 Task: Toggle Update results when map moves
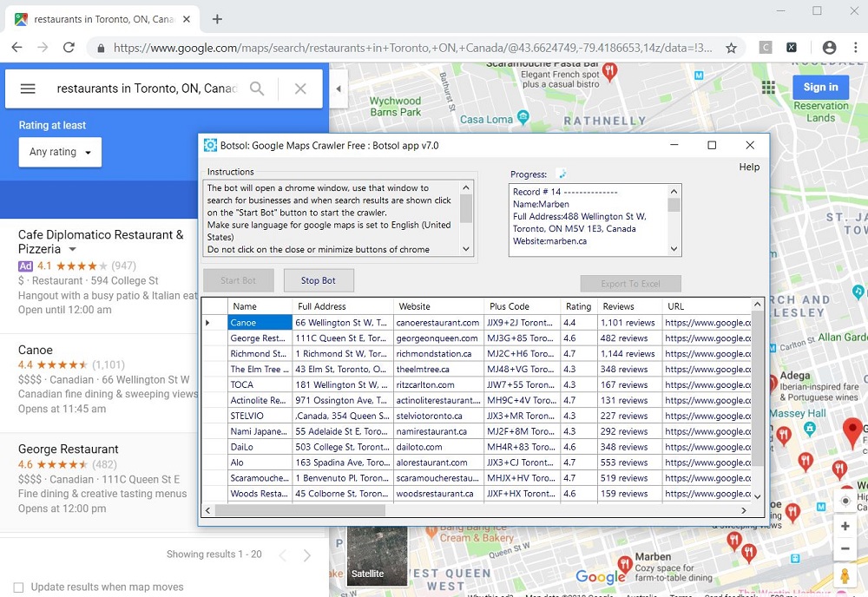tap(18, 587)
